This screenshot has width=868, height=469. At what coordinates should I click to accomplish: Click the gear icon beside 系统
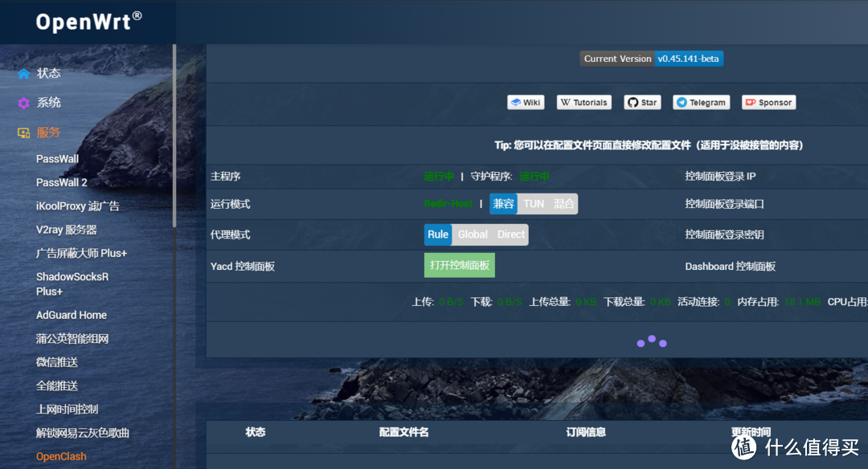[x=24, y=103]
